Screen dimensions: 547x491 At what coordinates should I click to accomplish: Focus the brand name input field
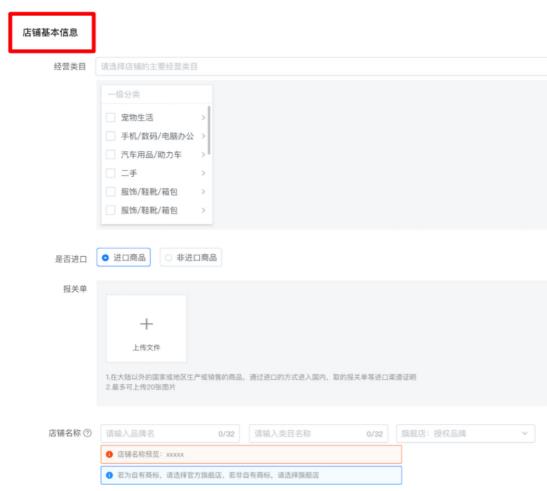[170, 433]
